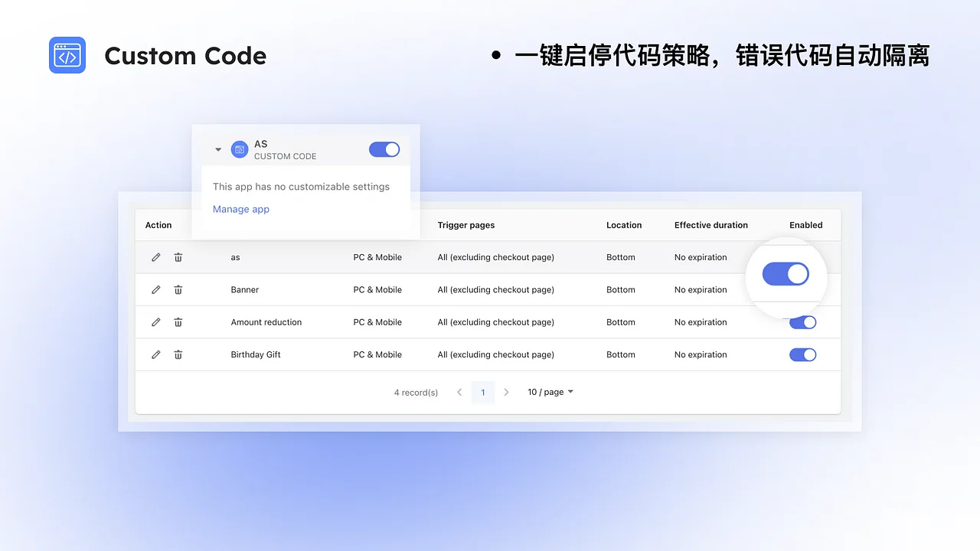Collapse the AS Custom Code panel
Screen dimensions: 980x551
[218, 150]
